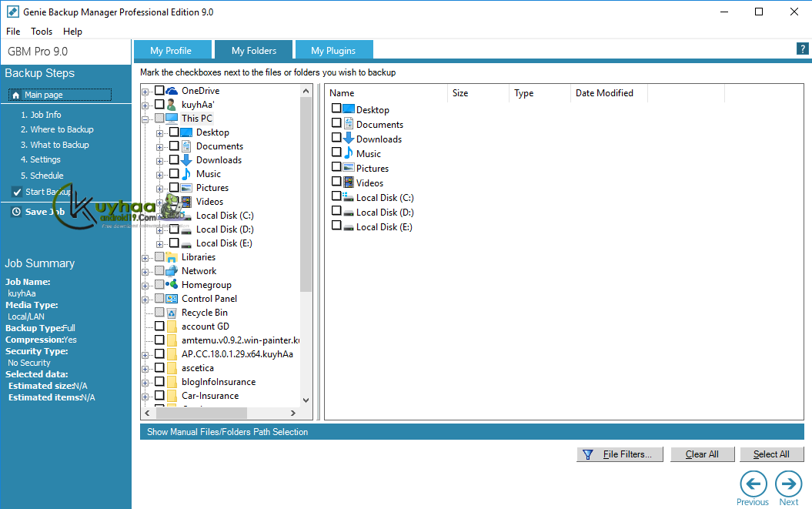Click Videos film icon in right file list
Viewport: 812px width, 509px height.
tap(349, 183)
